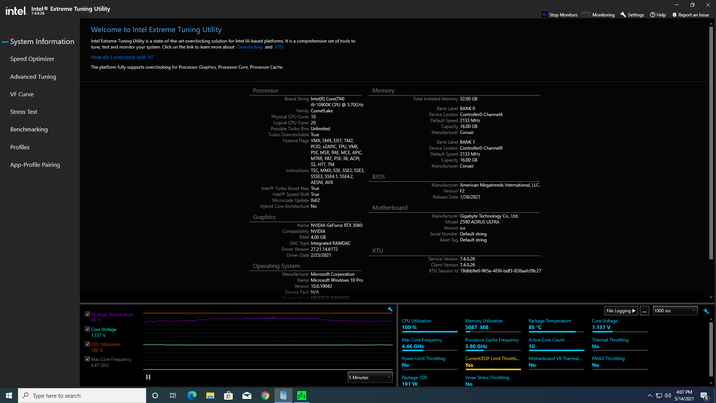Click the Package Temperature monitor bar
716x403 pixels.
tap(556, 332)
